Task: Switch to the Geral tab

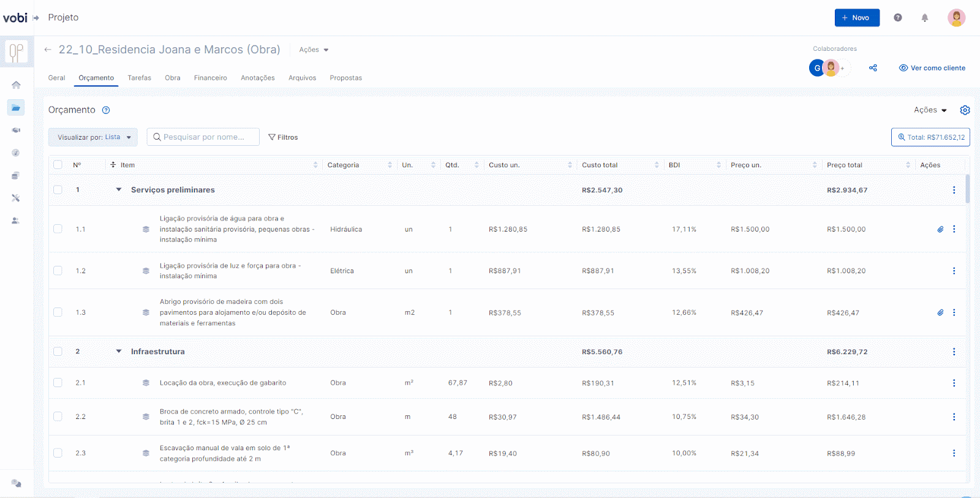Action: [56, 78]
